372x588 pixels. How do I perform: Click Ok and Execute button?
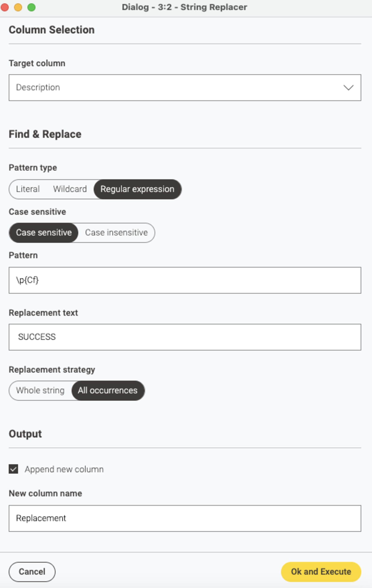tap(321, 572)
